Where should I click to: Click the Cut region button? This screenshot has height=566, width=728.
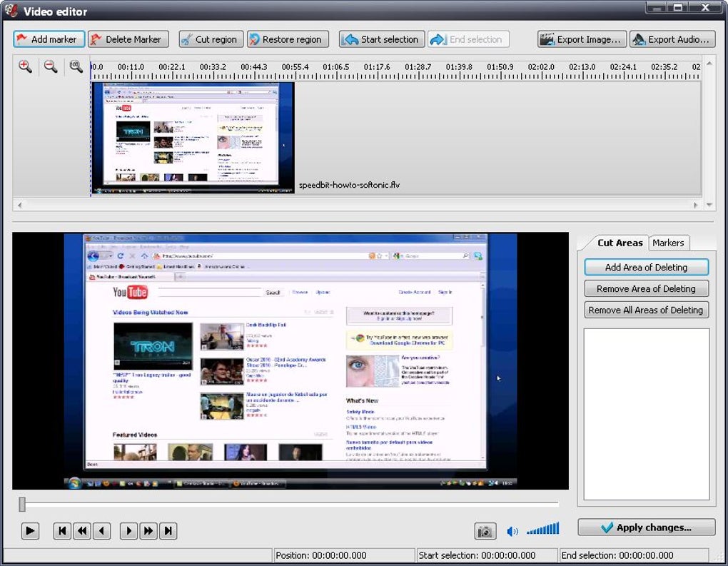click(211, 39)
